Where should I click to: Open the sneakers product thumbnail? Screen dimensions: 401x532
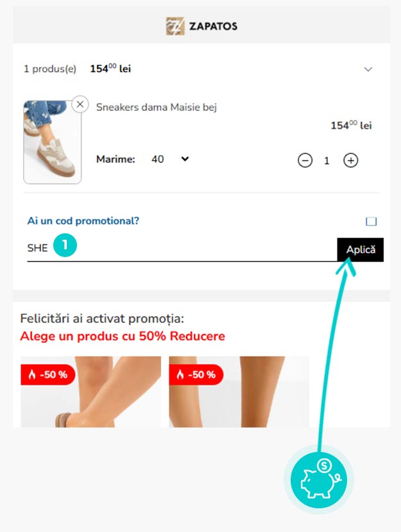52,142
